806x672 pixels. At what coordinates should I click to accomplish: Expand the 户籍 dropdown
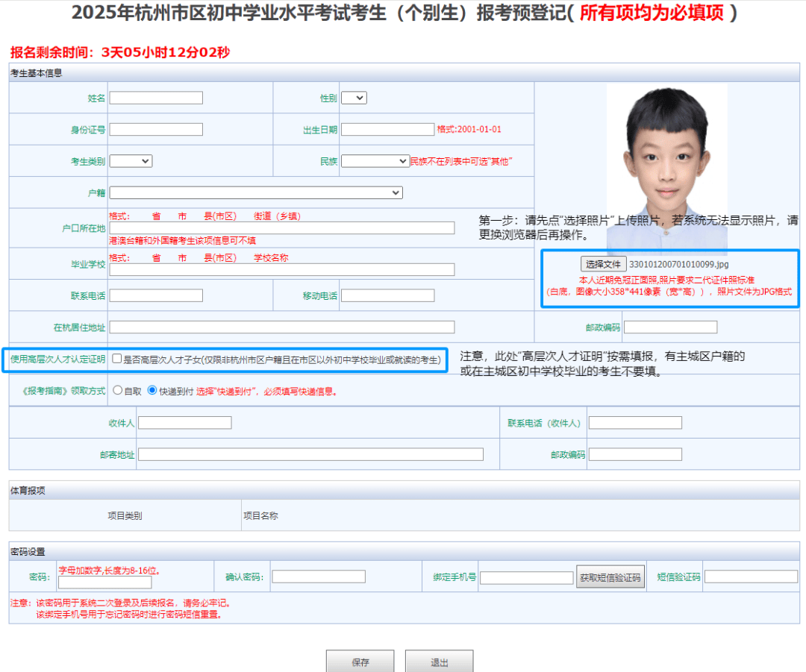tap(256, 192)
